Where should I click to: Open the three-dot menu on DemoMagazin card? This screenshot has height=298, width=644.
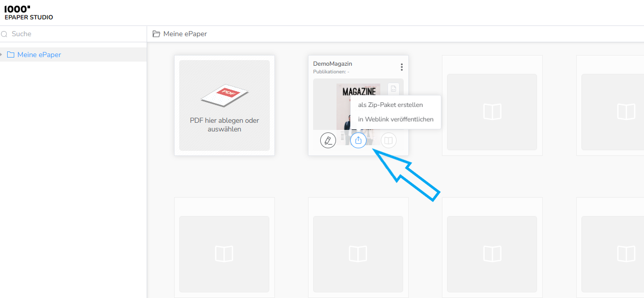pyautogui.click(x=402, y=67)
